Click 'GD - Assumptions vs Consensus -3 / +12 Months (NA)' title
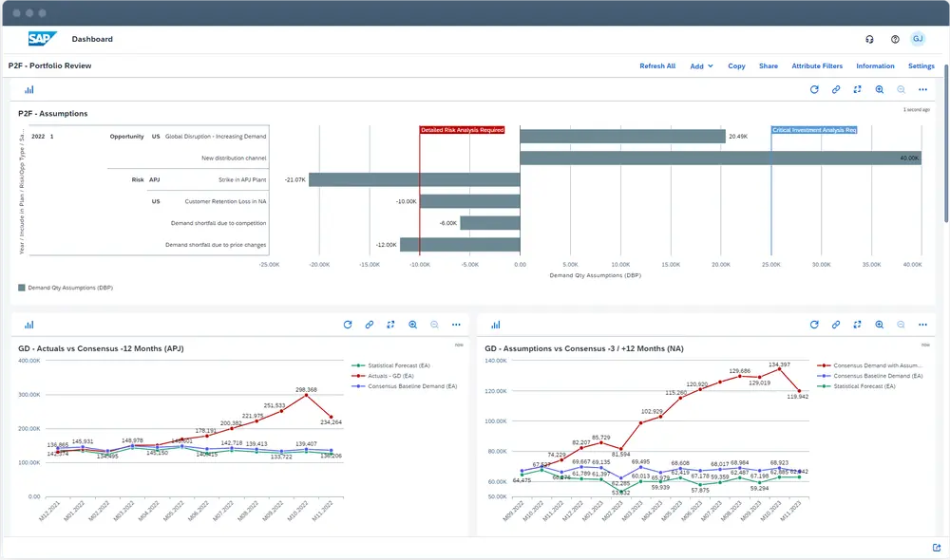 point(584,348)
